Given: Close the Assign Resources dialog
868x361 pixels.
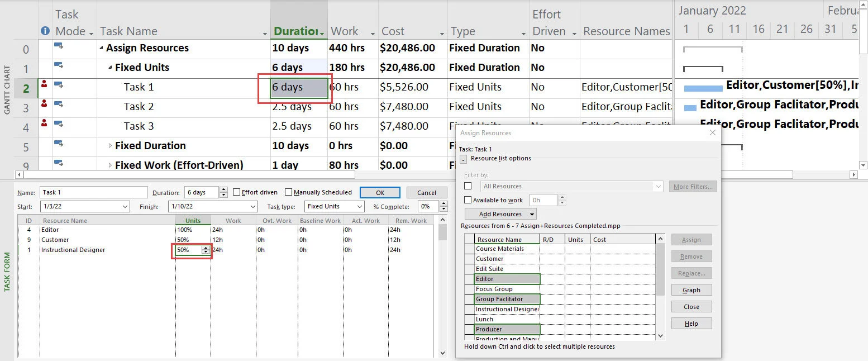Looking at the screenshot, I should tap(712, 133).
